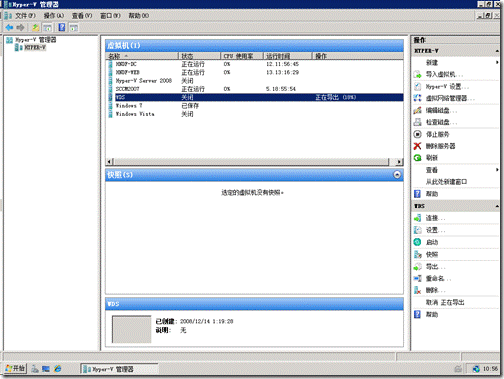Click the VM list horizontal scrollbar track

pyautogui.click(x=251, y=162)
